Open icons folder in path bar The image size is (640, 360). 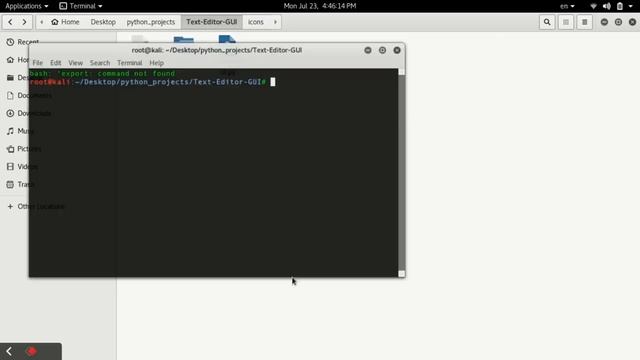[x=256, y=22]
